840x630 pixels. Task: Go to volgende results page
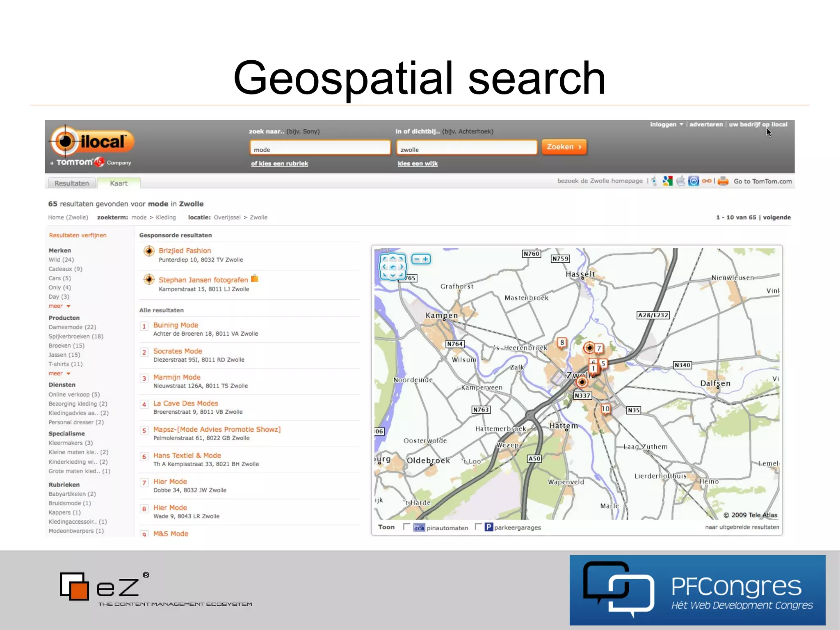tap(777, 218)
